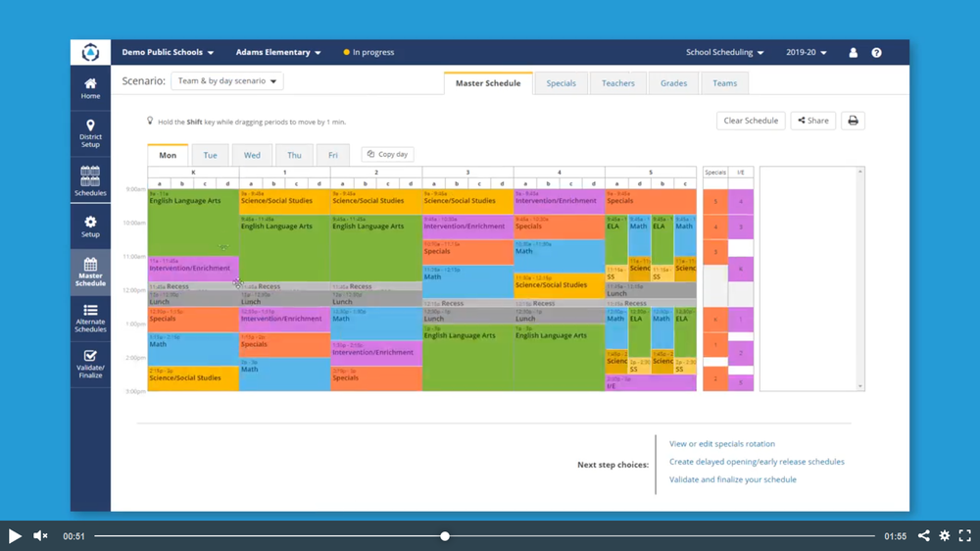Select Grade 1 Intervention/Enrichment block
The image size is (980, 551).
pos(285,320)
